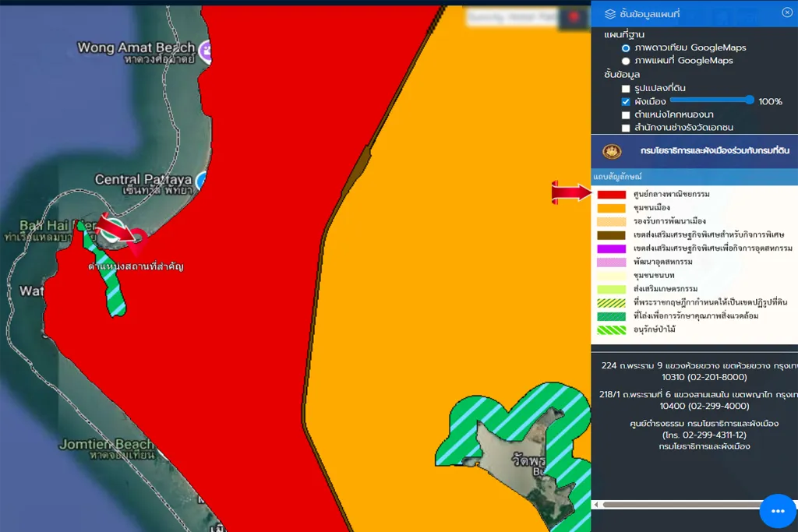The image size is (798, 532).
Task: Click the Central Pattaya blue map pin
Action: point(201,181)
